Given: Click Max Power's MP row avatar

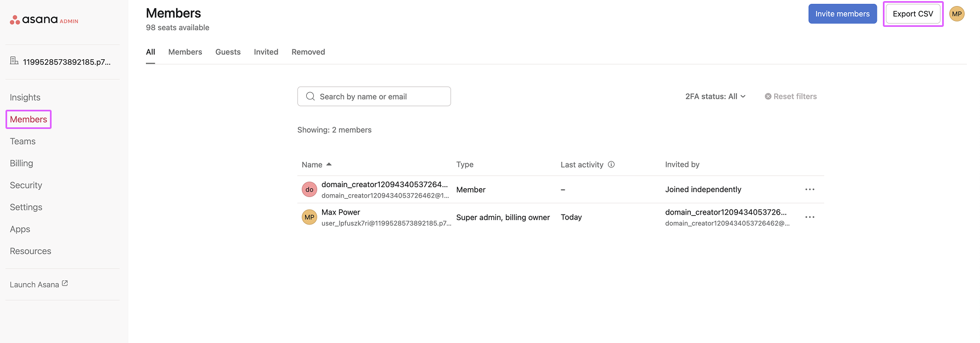Looking at the screenshot, I should pyautogui.click(x=309, y=217).
